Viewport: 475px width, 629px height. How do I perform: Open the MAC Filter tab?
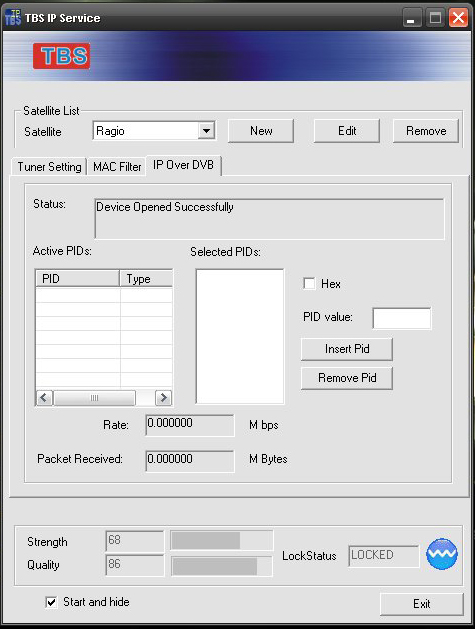coord(117,166)
